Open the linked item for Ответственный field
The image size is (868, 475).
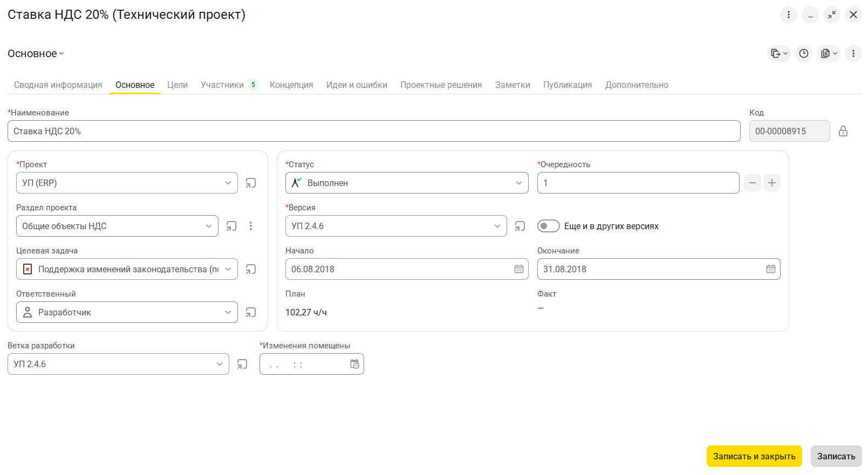pos(251,312)
